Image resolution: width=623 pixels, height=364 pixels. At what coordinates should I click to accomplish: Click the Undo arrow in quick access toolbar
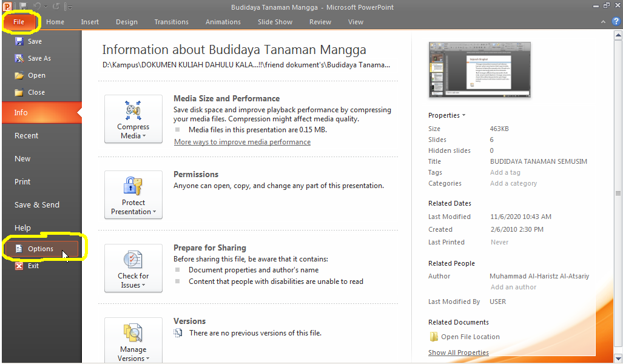click(x=37, y=6)
